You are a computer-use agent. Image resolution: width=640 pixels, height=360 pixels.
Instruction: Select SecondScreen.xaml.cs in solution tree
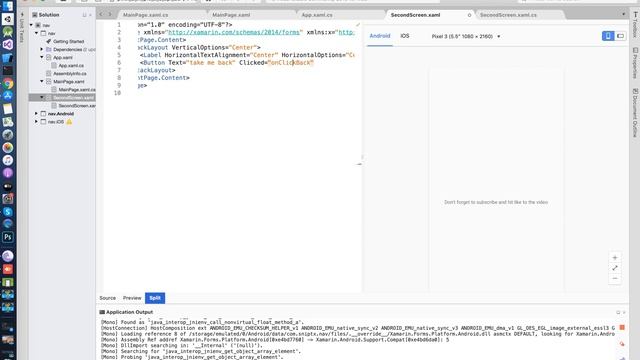(74, 106)
